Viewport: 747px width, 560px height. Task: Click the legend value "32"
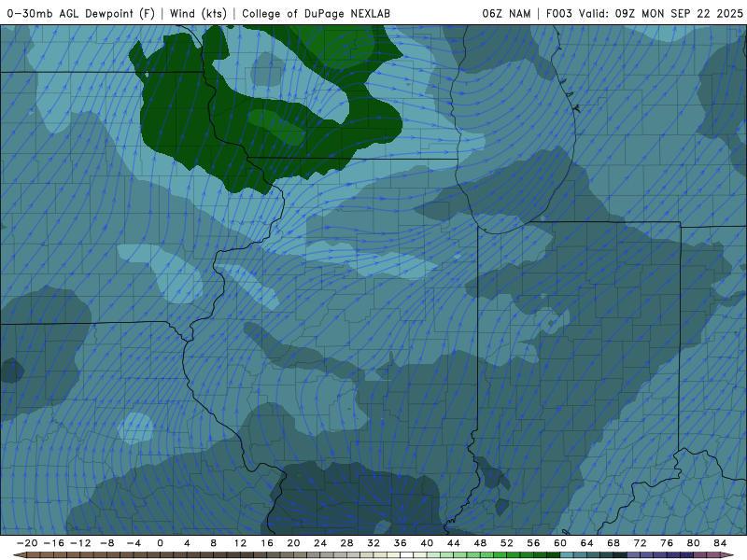click(373, 543)
